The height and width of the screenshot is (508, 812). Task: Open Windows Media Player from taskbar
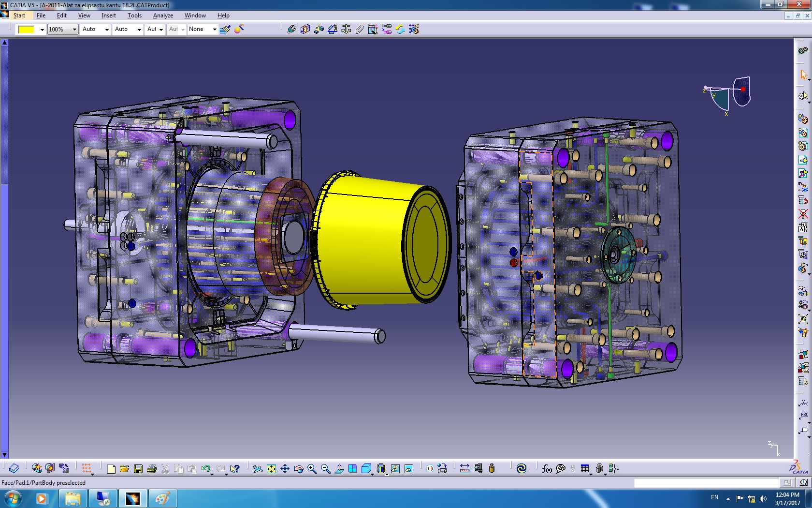[42, 498]
